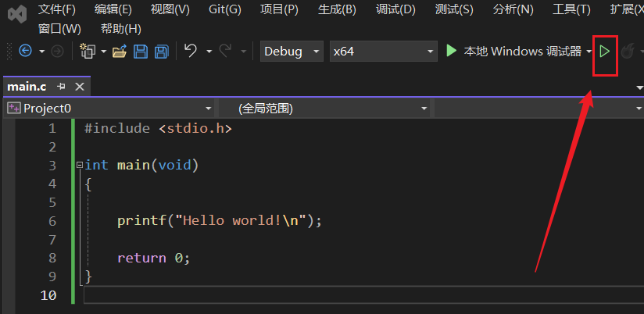Open the 测试(S) menu
This screenshot has height=314, width=644.
(x=454, y=9)
